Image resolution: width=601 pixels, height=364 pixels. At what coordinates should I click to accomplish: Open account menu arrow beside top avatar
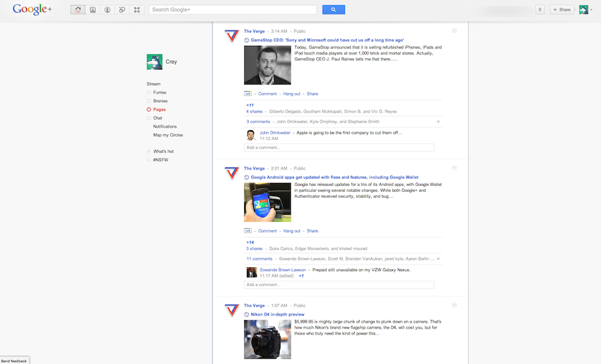click(591, 10)
